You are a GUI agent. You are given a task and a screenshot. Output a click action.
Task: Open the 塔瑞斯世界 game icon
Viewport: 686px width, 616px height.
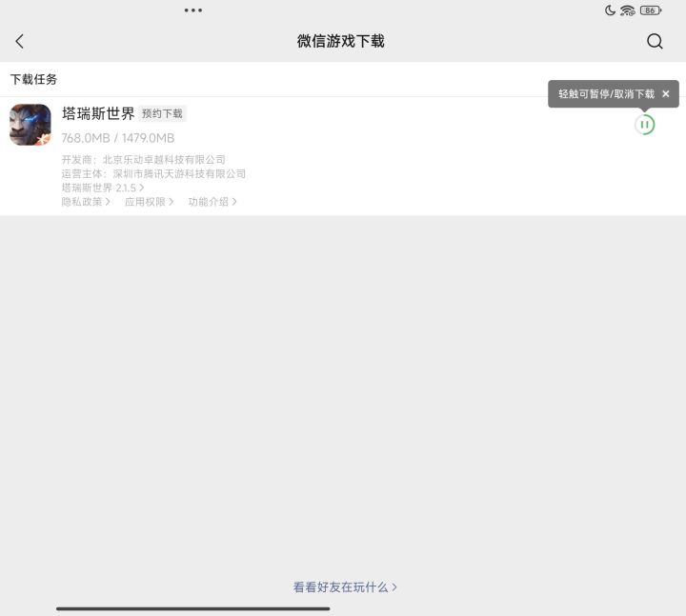tap(30, 125)
